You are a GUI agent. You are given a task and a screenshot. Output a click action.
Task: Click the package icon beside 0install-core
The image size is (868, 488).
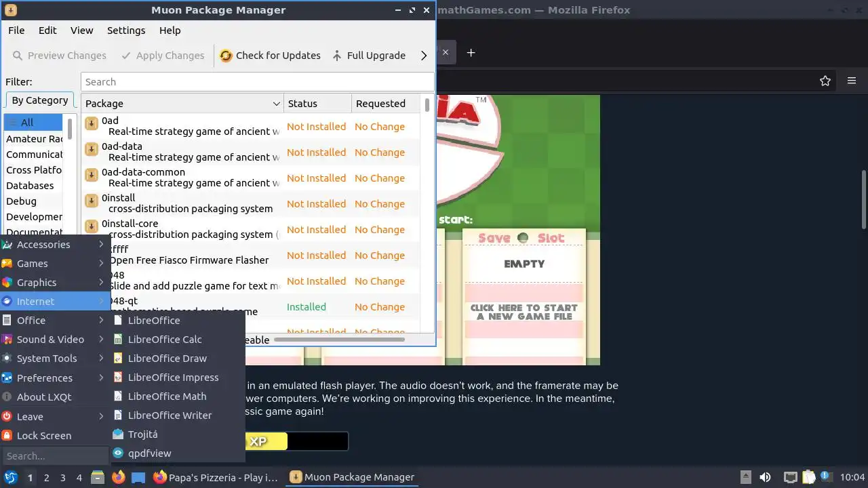(x=92, y=227)
